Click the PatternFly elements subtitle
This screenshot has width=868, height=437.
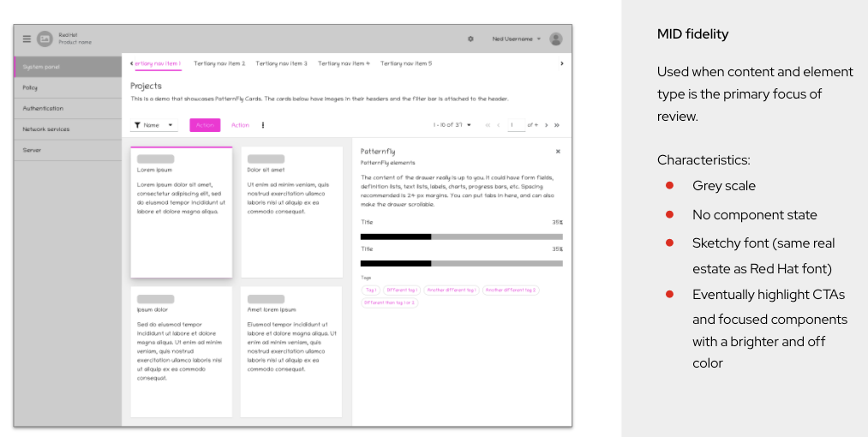387,163
